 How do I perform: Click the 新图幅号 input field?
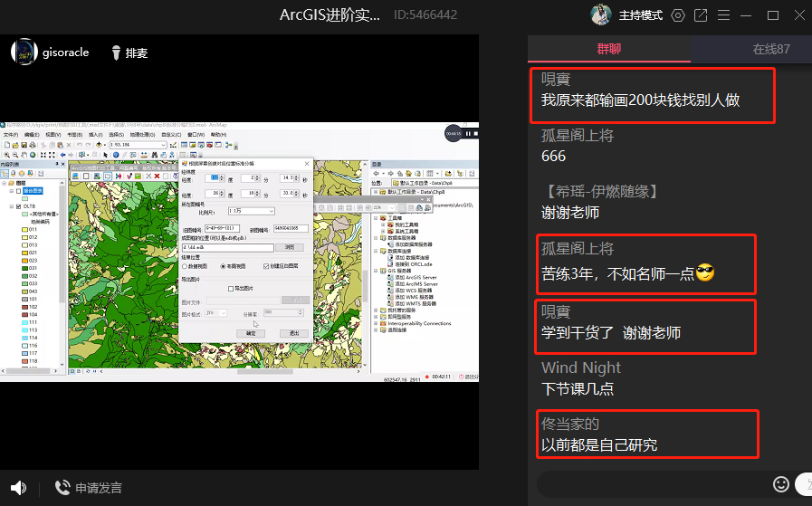[291, 228]
